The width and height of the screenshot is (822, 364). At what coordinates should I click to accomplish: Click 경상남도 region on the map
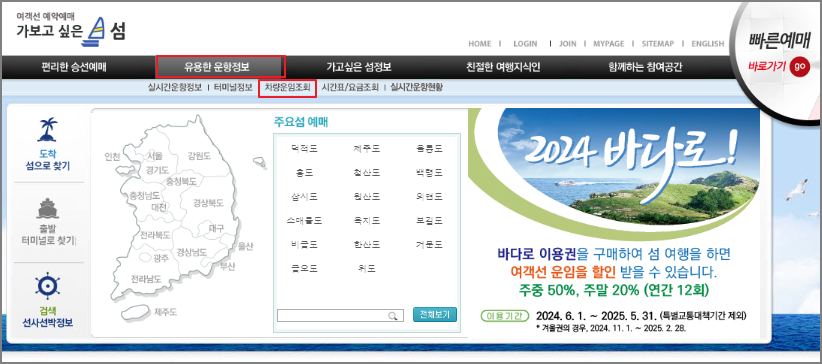pyautogui.click(x=191, y=252)
